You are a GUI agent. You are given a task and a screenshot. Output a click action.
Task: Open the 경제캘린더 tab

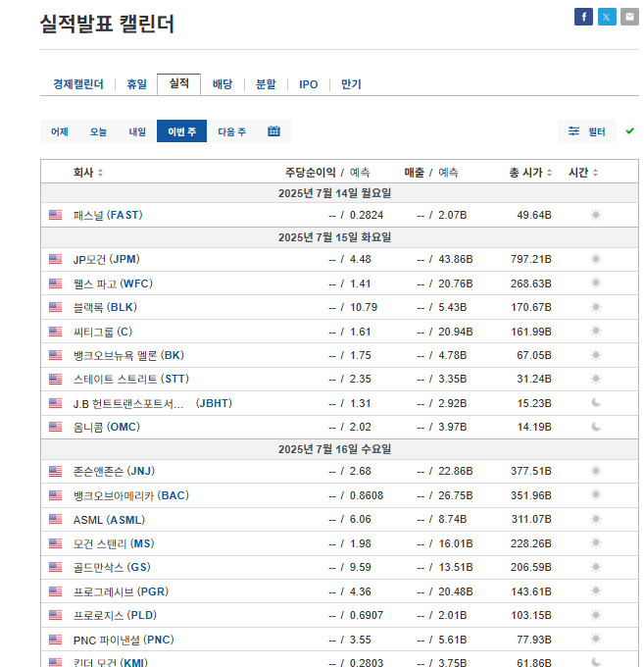(x=77, y=84)
